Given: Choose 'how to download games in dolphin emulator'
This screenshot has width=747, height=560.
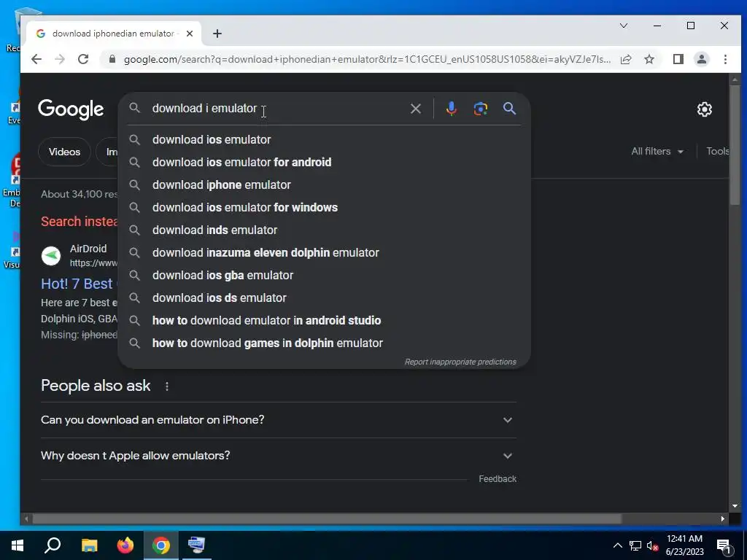Looking at the screenshot, I should pyautogui.click(x=325, y=343).
